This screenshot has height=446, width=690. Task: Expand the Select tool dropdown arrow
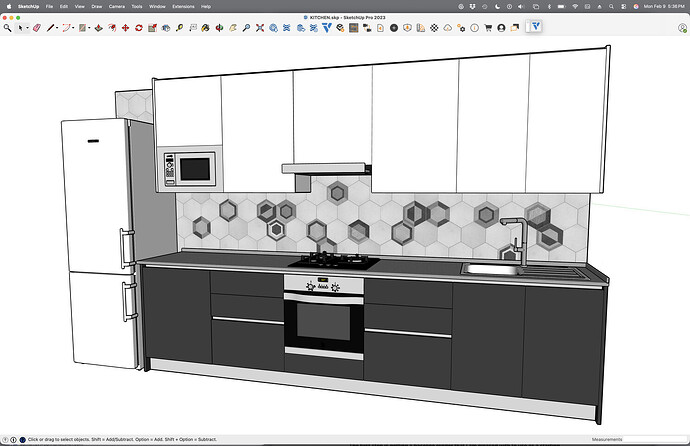27,28
